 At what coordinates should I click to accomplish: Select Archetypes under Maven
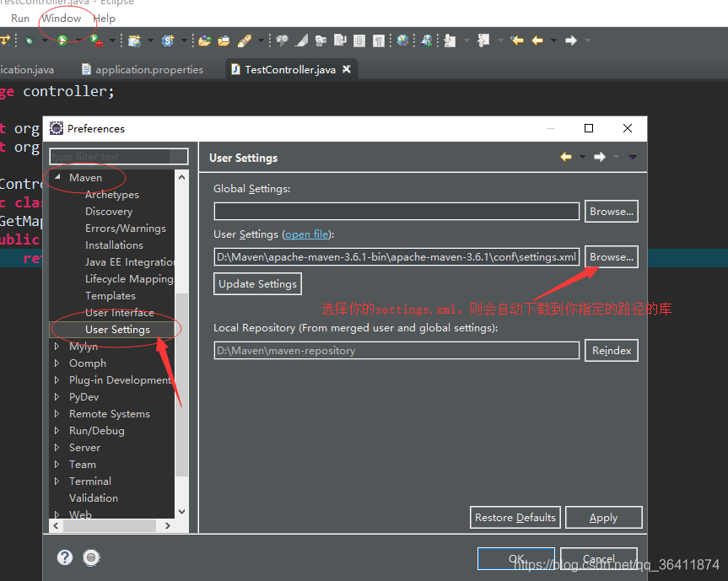coord(112,195)
